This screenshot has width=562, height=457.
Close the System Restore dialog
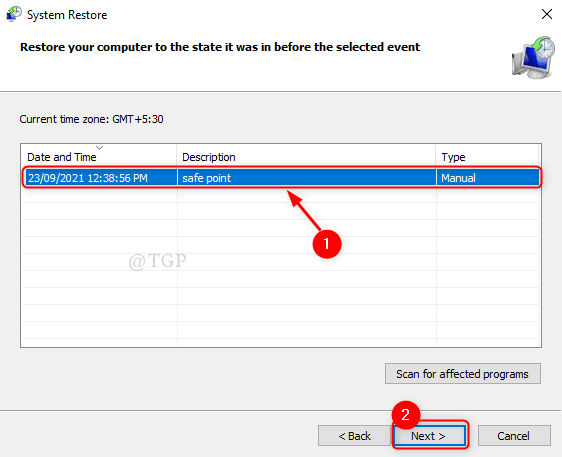coord(547,14)
